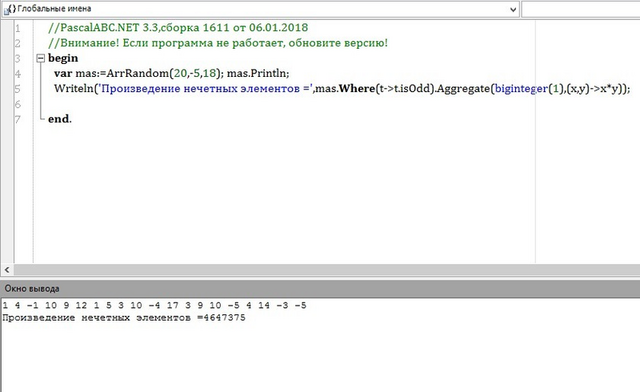
Task: Click the PascalABC.NET version comment line
Action: pyautogui.click(x=178, y=28)
